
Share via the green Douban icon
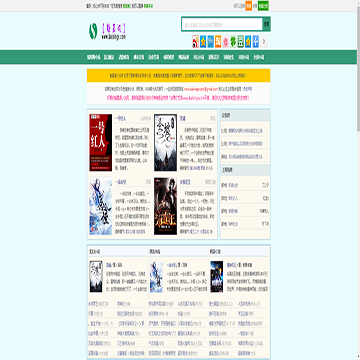pyautogui.click(x=241, y=41)
